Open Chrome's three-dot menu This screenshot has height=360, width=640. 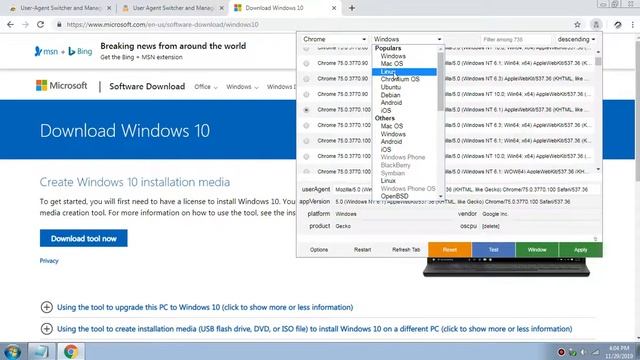point(633,24)
